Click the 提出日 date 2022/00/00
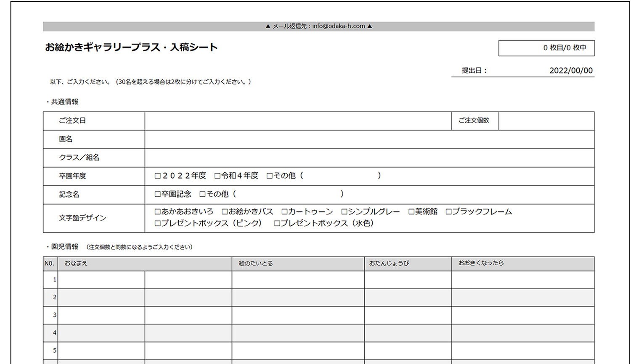The height and width of the screenshot is (364, 631). [x=571, y=71]
